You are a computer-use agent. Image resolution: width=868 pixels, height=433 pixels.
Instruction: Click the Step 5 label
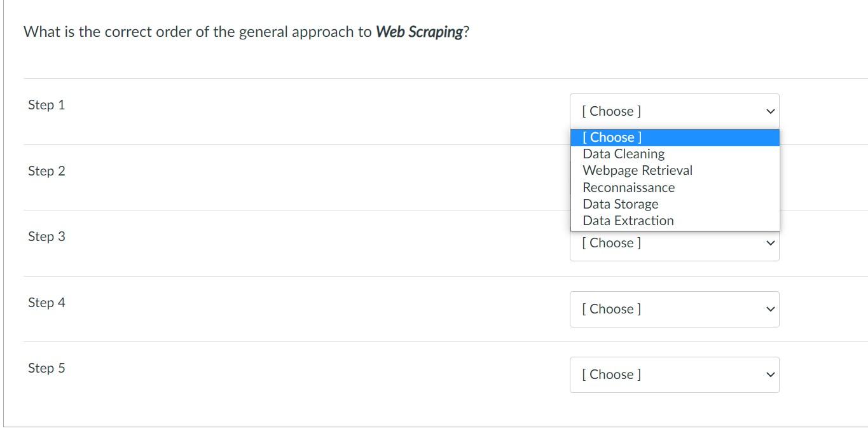pyautogui.click(x=46, y=368)
